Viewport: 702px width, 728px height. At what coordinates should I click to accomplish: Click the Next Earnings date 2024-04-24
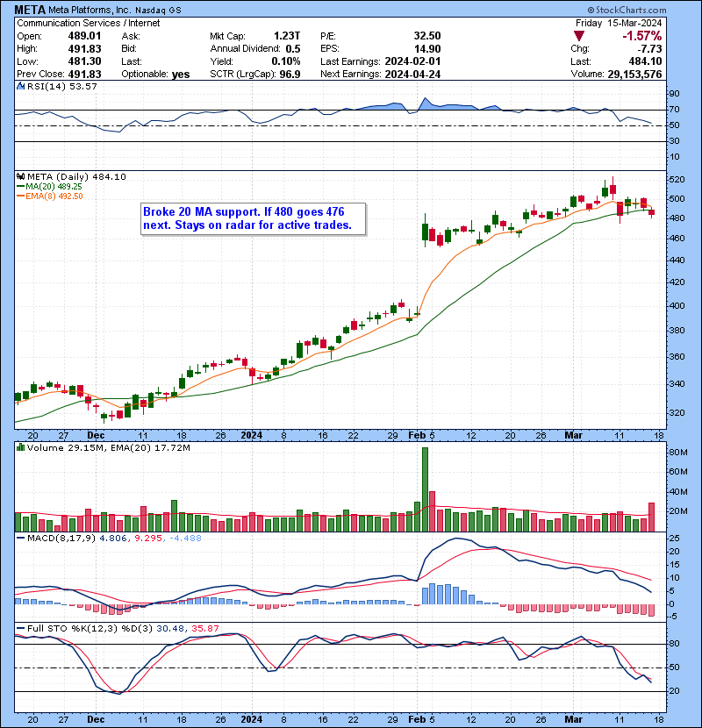[412, 74]
